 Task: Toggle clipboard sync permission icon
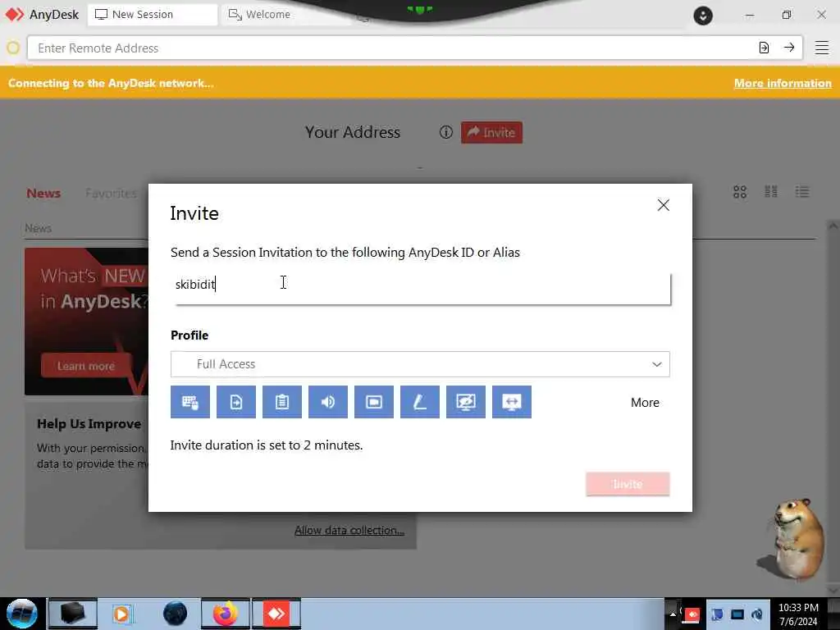point(282,402)
